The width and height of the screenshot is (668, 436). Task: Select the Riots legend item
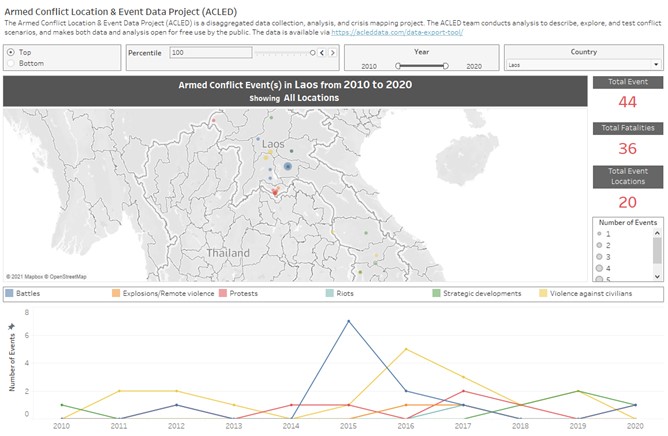pos(346,294)
